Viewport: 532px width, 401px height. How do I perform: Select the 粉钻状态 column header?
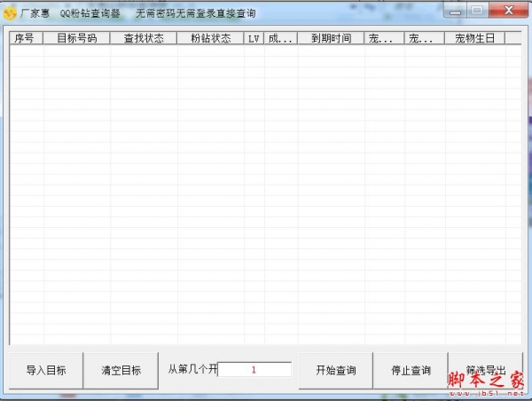pos(210,38)
